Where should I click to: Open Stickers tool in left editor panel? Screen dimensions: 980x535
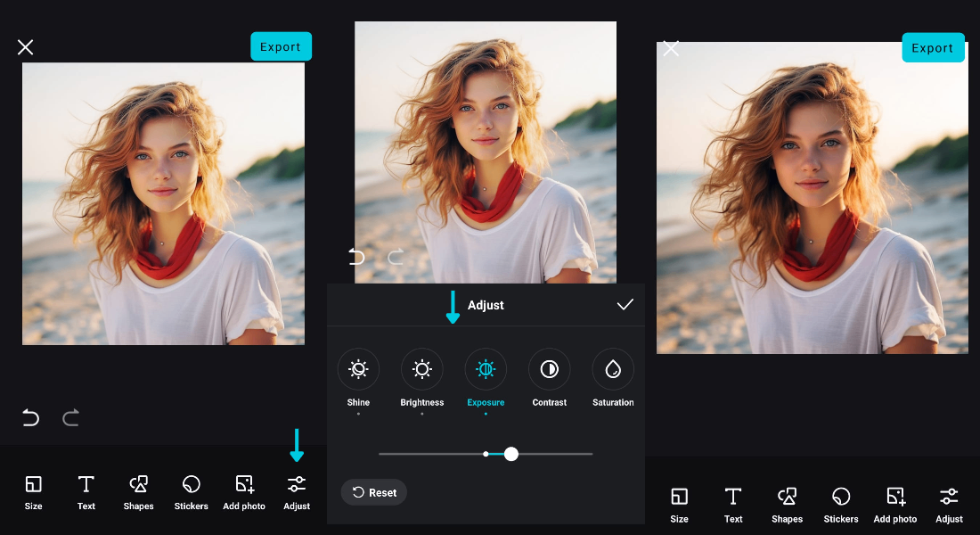click(191, 492)
